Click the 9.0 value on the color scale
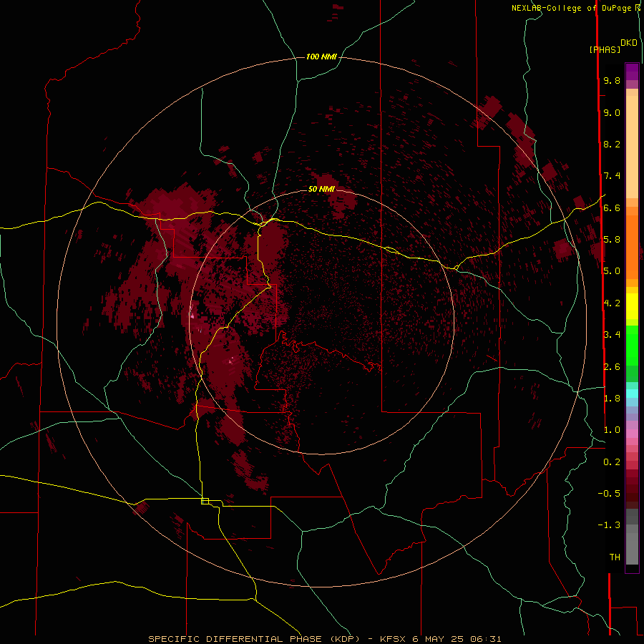Image resolution: width=644 pixels, height=644 pixels. click(x=612, y=112)
